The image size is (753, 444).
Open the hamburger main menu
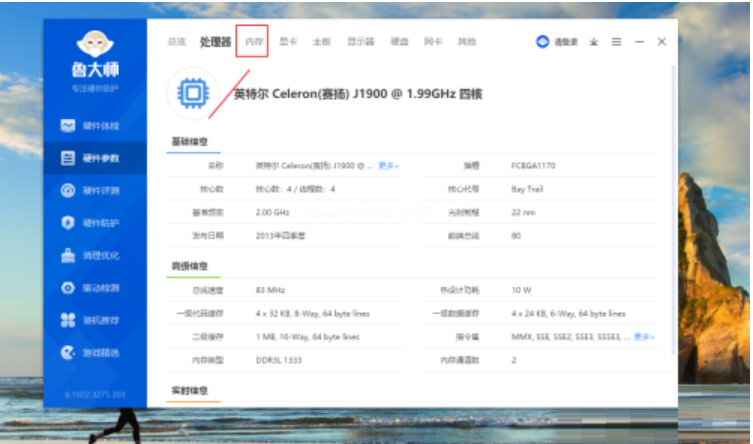pyautogui.click(x=616, y=42)
